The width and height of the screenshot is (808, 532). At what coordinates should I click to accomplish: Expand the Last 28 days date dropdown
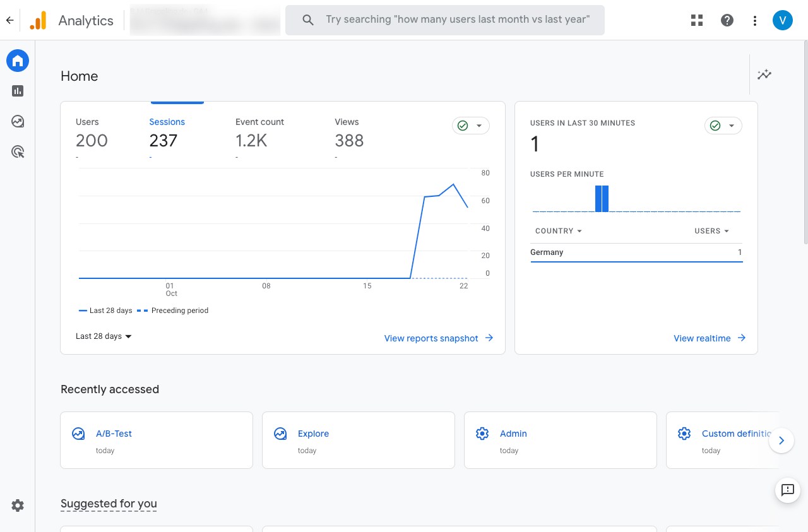(x=104, y=336)
